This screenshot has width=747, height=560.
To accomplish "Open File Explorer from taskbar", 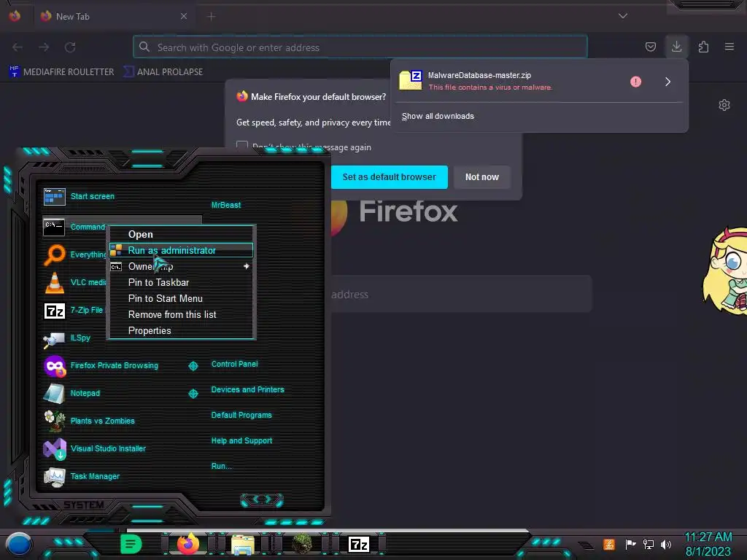I will point(242,545).
